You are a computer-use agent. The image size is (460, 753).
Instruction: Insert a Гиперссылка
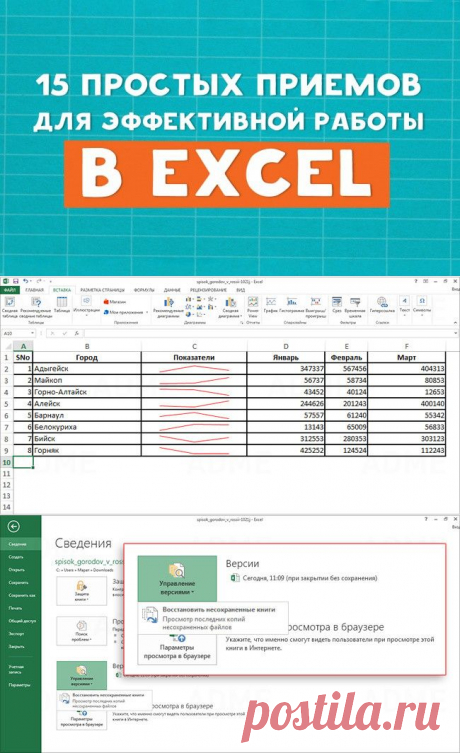click(382, 304)
